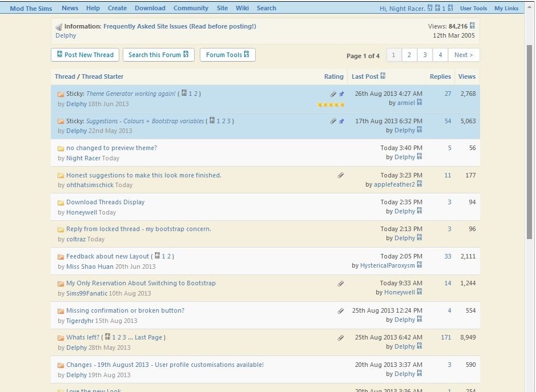Image resolution: width=536 pixels, height=392 pixels.
Task: Click the folder icon beside "Download Threads Display"
Action: 61,202
